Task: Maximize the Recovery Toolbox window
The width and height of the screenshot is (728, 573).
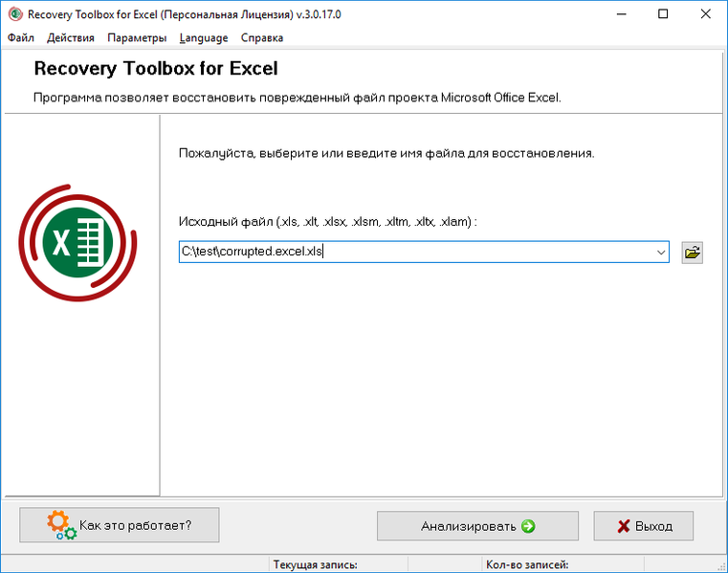Action: [x=663, y=14]
